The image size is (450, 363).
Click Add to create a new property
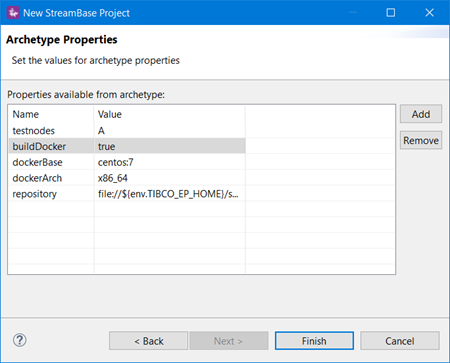point(421,114)
